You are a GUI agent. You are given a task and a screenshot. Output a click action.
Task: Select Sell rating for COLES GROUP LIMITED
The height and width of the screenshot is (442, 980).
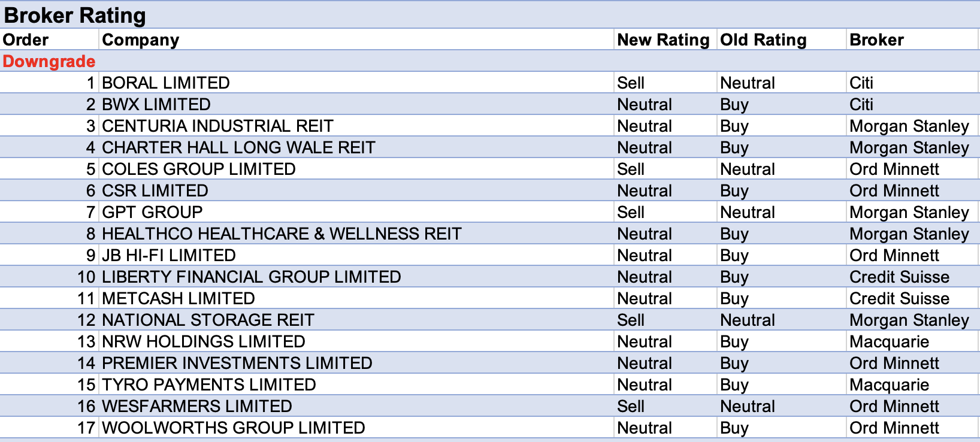(631, 169)
